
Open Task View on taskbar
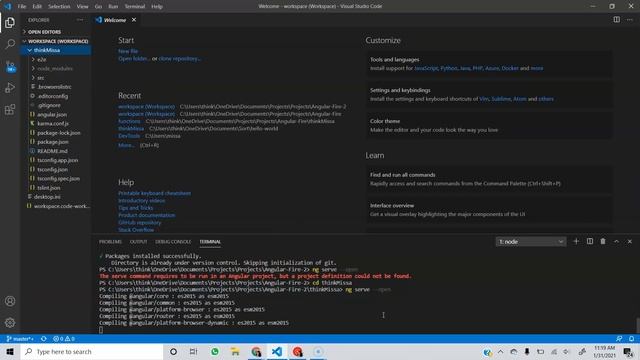tap(193, 351)
